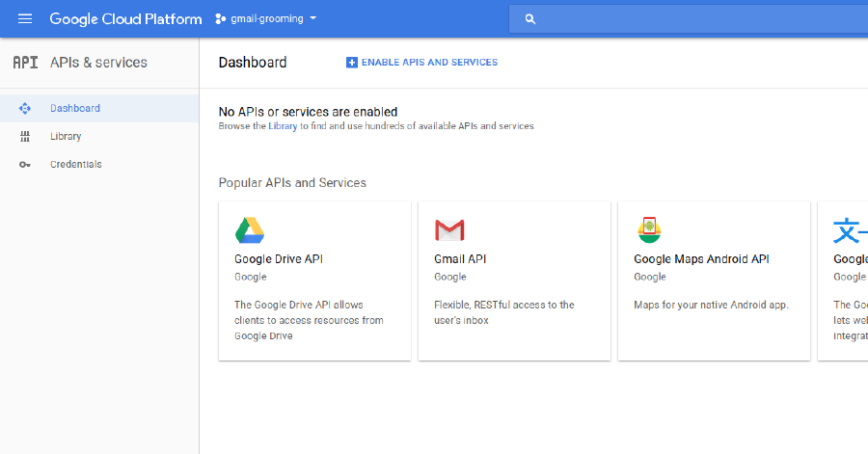This screenshot has width=868, height=454.
Task: Click the Dashboard sidebar icon
Action: (x=25, y=108)
